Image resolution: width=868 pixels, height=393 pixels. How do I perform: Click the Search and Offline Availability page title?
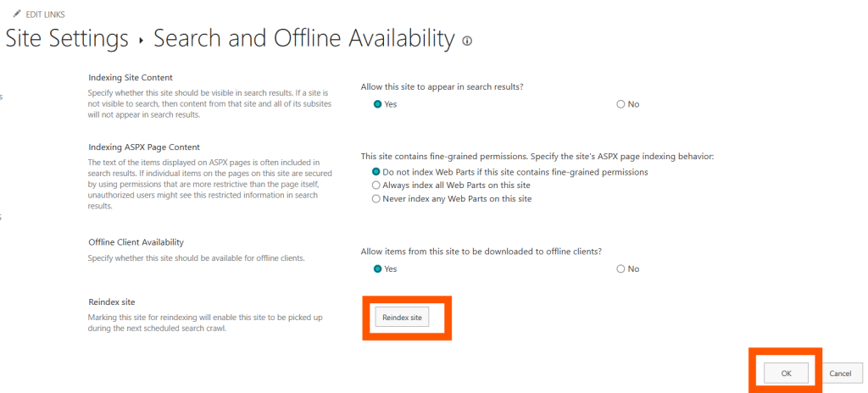(x=303, y=38)
